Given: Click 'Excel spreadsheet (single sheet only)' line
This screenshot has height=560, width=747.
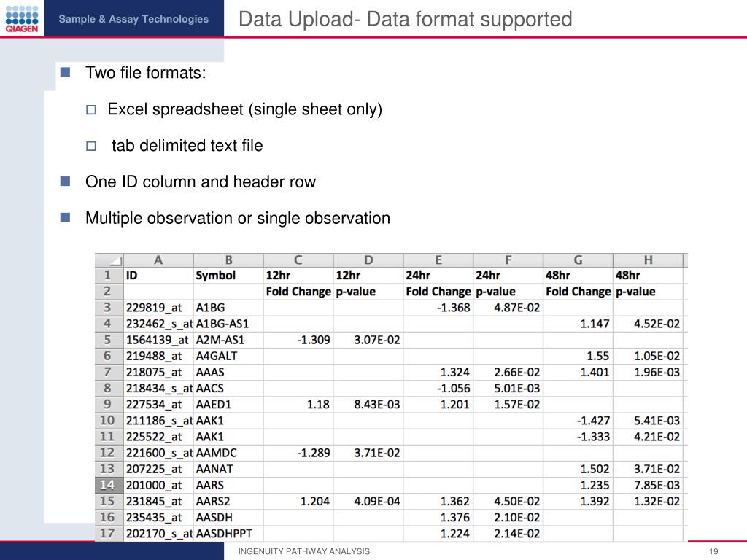Looking at the screenshot, I should pyautogui.click(x=245, y=109).
